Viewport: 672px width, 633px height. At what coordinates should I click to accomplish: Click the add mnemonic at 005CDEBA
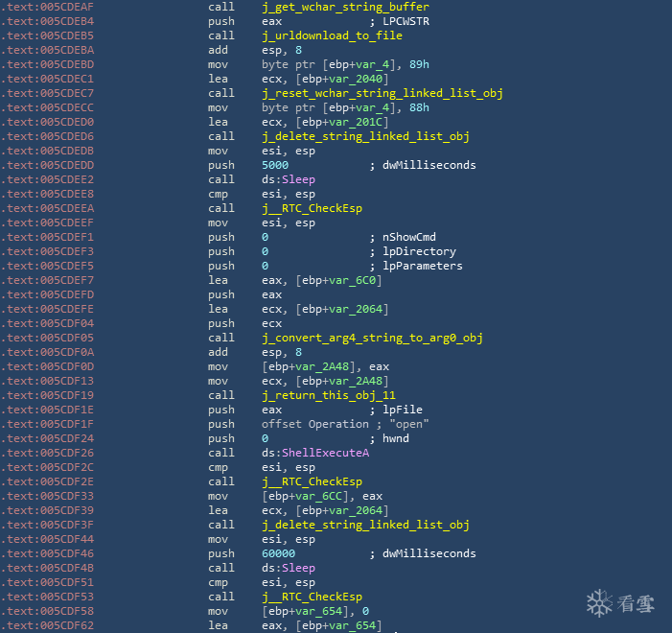pyautogui.click(x=219, y=50)
